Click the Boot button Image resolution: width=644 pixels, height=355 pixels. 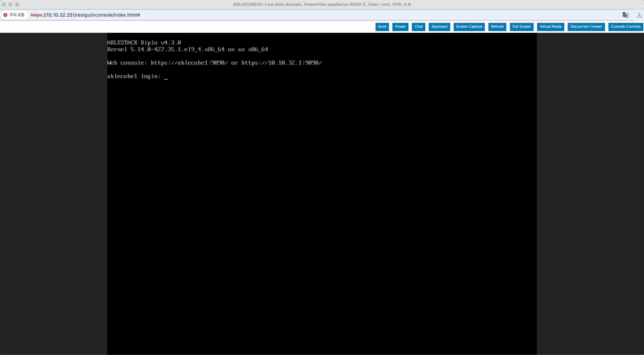coord(382,27)
